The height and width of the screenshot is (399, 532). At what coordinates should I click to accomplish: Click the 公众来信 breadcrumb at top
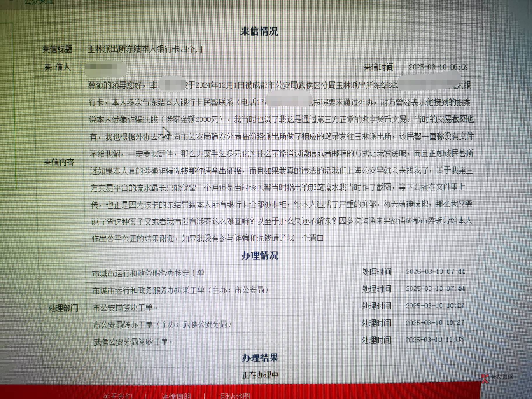[39, 2]
